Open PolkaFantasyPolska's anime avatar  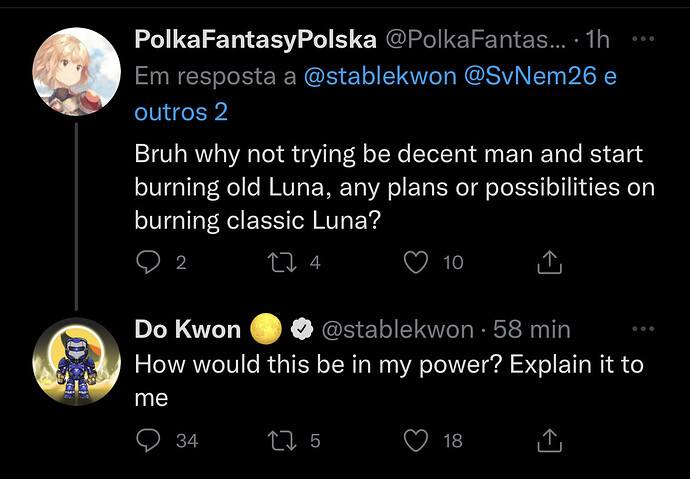(76, 70)
